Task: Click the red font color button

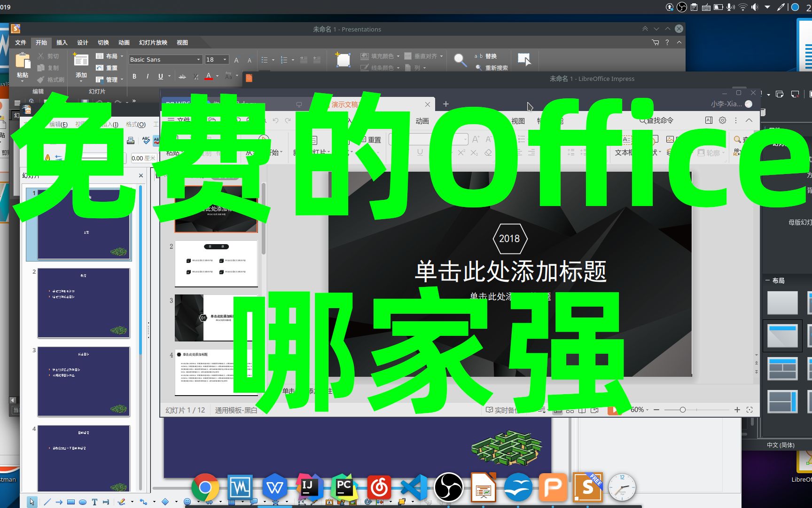Action: (209, 76)
